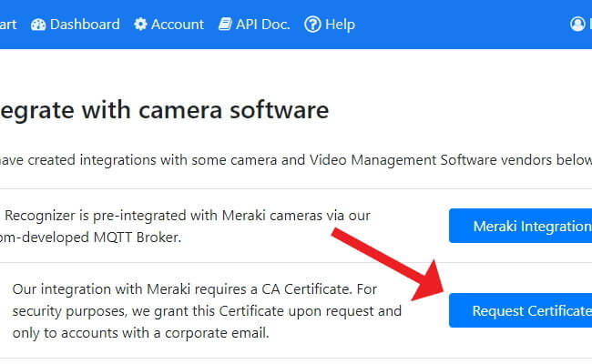
Task: Go to the Dashboard menu label
Action: coord(85,25)
